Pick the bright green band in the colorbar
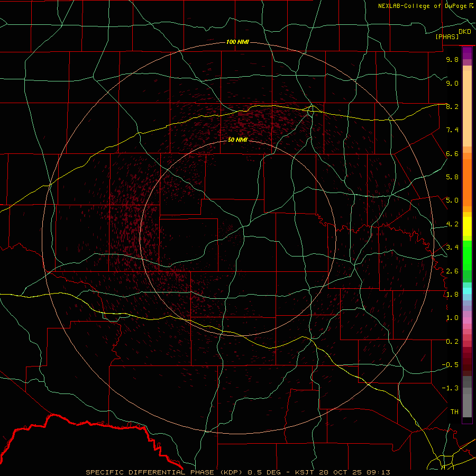This screenshot has width=476, height=476. pos(467,255)
